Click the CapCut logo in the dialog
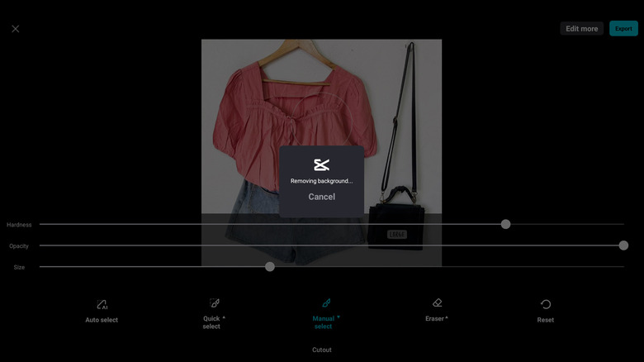Image resolution: width=644 pixels, height=362 pixels. coord(322,165)
